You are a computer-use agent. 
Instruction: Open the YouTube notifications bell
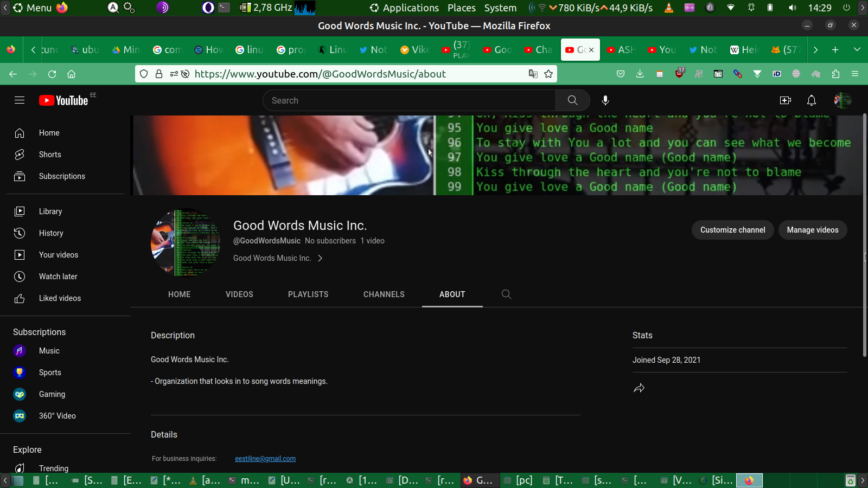pos(812,100)
